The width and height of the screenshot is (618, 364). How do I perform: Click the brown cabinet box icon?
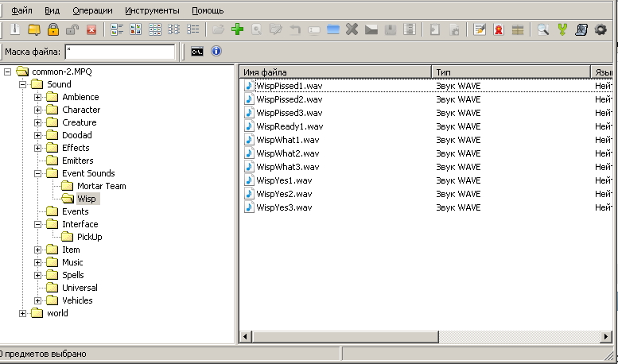pos(518,29)
